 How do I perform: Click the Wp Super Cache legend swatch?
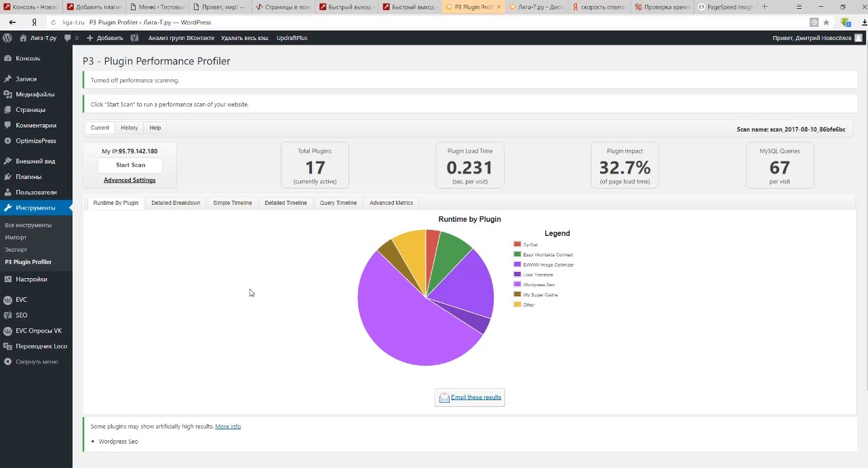click(517, 294)
